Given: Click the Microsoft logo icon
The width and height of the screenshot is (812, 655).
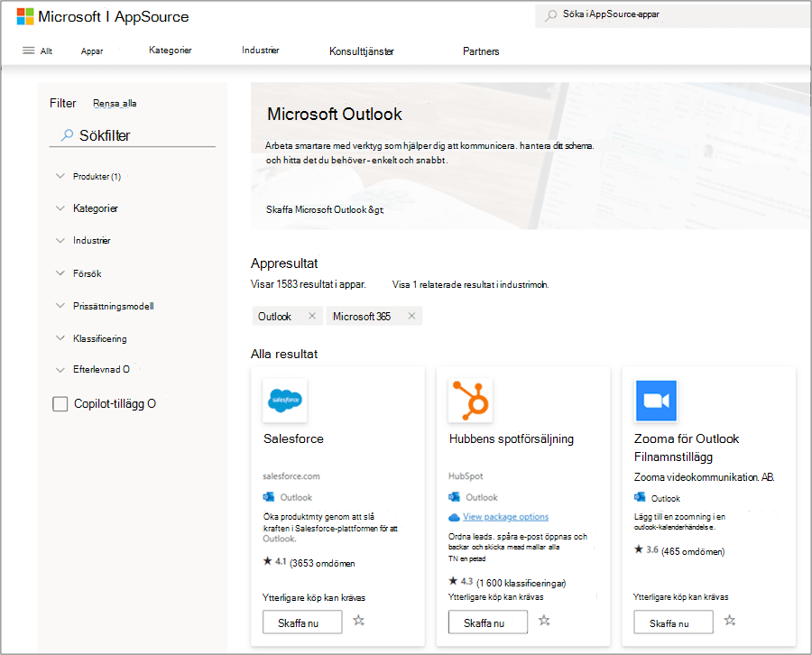Looking at the screenshot, I should pyautogui.click(x=25, y=16).
